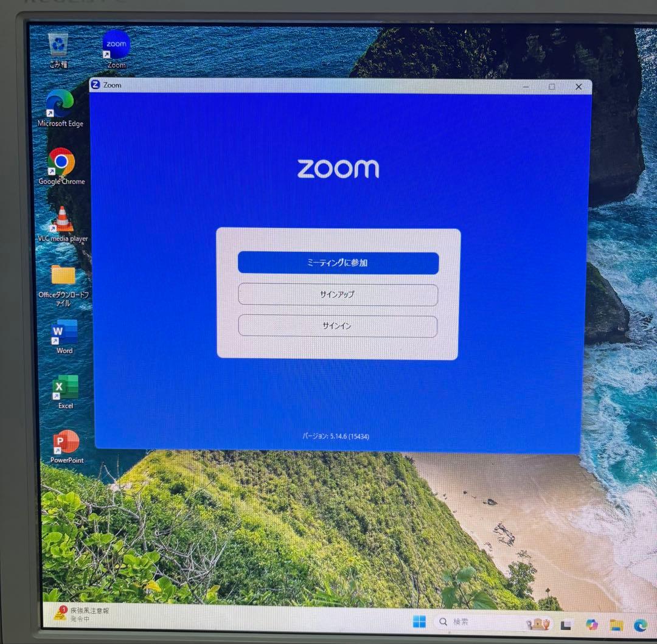This screenshot has height=644, width=657.
Task: Open the Windows Start menu
Action: 419,621
